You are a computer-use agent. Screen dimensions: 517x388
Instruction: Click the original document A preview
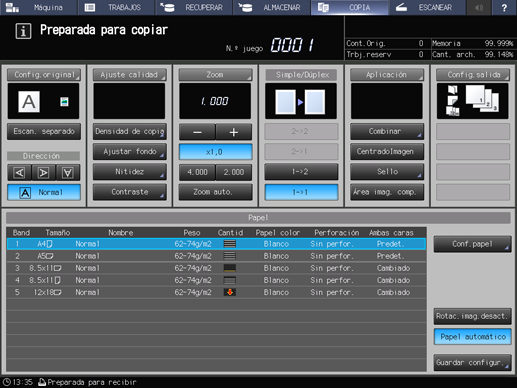(x=29, y=102)
